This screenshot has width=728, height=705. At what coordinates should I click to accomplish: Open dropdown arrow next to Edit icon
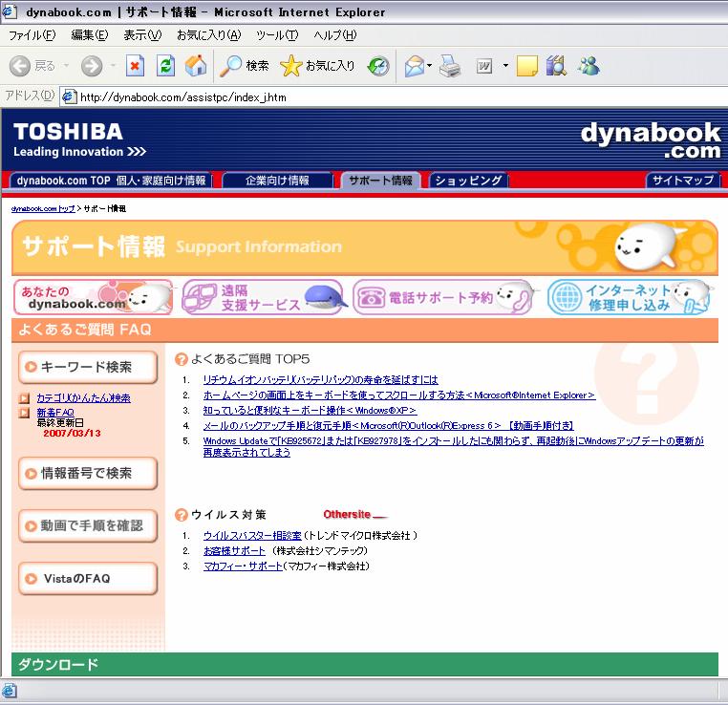(505, 66)
